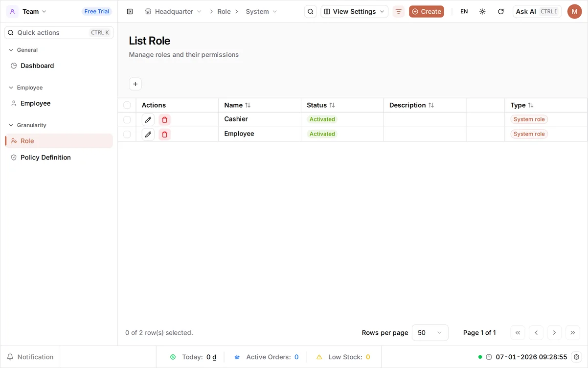
Task: Tick the select-all checkbox in table header
Action: tap(127, 105)
